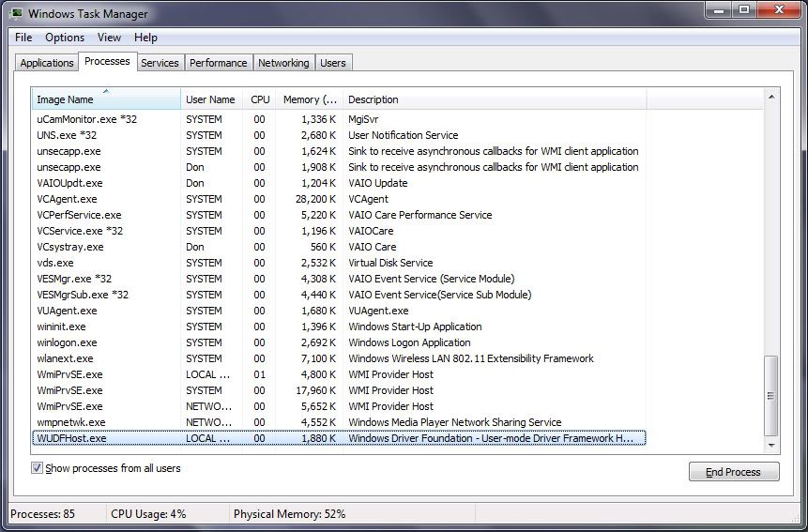Open the Users tab
The height and width of the screenshot is (532, 808).
[x=333, y=63]
